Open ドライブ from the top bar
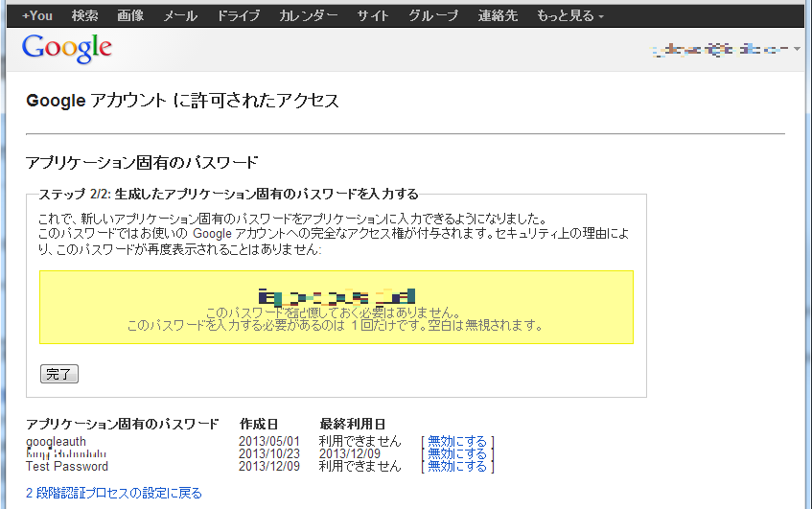The height and width of the screenshot is (509, 812). coord(238,16)
